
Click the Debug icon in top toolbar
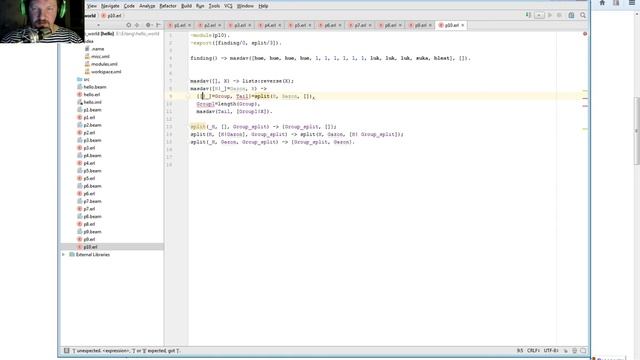tap(559, 15)
